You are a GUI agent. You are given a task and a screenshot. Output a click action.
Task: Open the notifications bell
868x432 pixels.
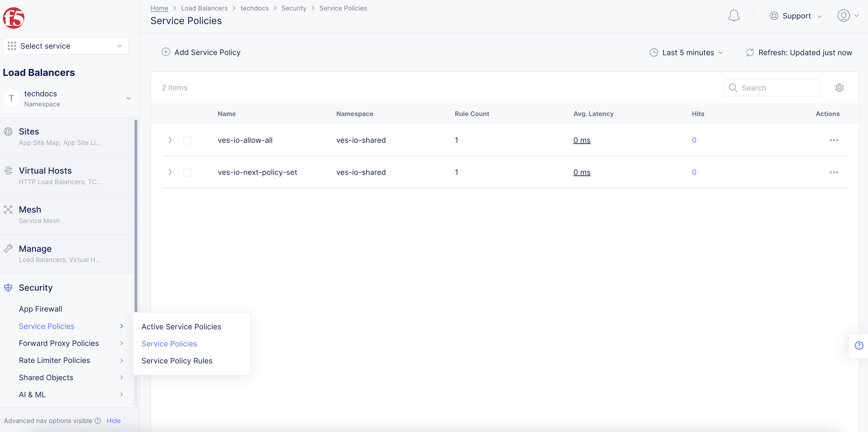click(734, 16)
